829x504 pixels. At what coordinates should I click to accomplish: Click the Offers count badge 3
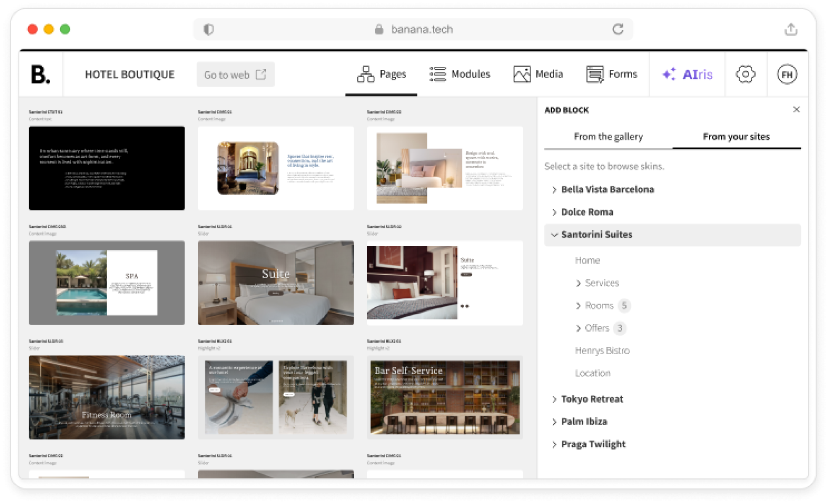[620, 328]
